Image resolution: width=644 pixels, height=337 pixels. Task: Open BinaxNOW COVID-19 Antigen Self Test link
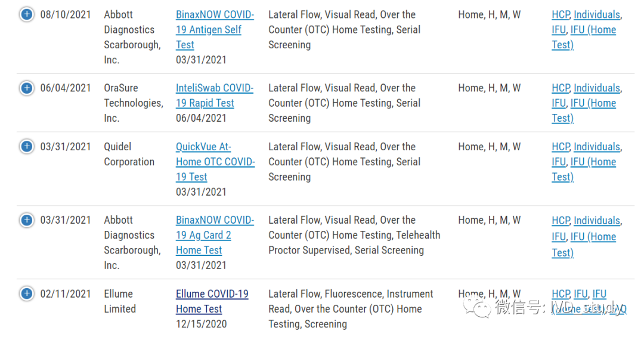tap(214, 30)
